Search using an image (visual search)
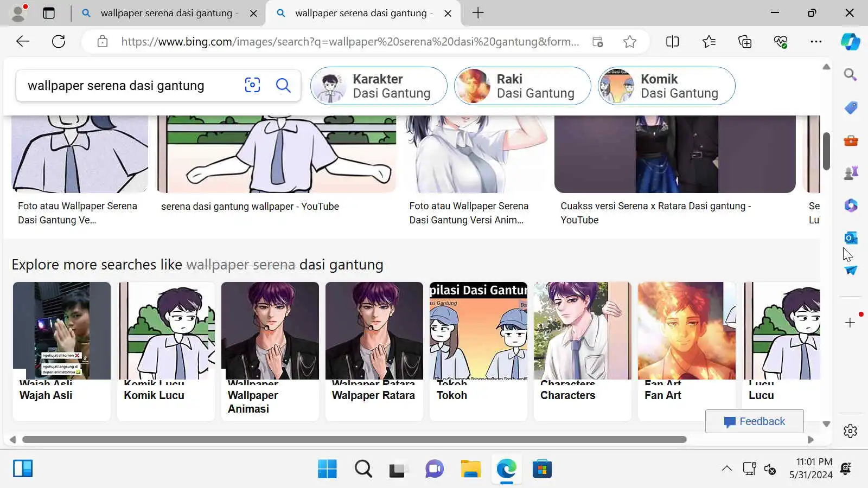Viewport: 868px width, 488px height. point(252,85)
